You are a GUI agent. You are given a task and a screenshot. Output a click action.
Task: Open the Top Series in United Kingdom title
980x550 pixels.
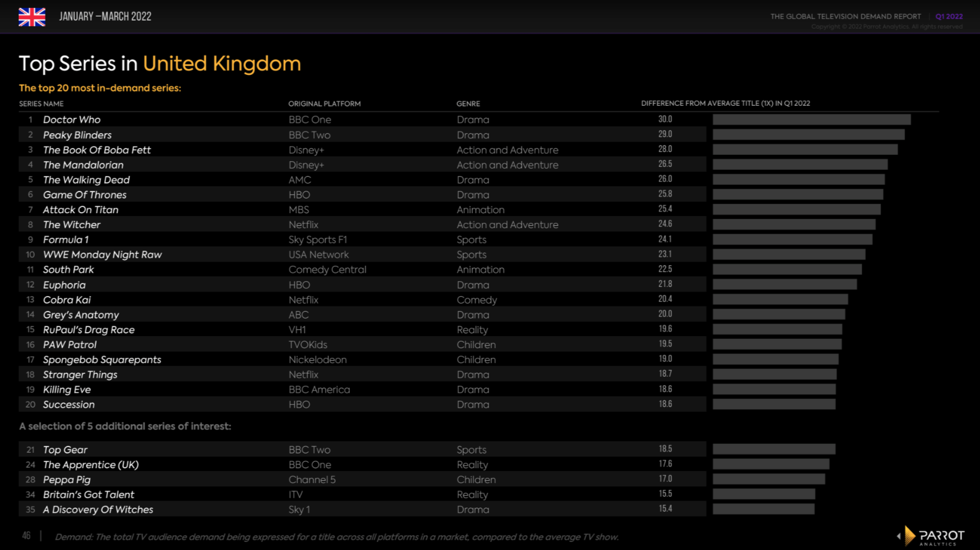click(x=160, y=63)
